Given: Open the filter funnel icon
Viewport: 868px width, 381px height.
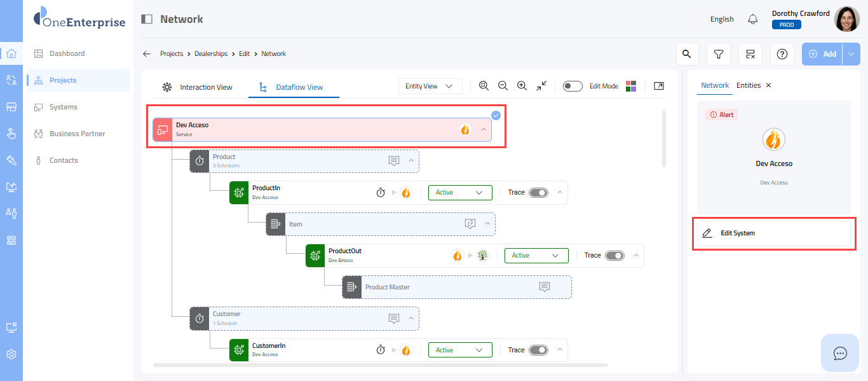Looking at the screenshot, I should [x=718, y=54].
